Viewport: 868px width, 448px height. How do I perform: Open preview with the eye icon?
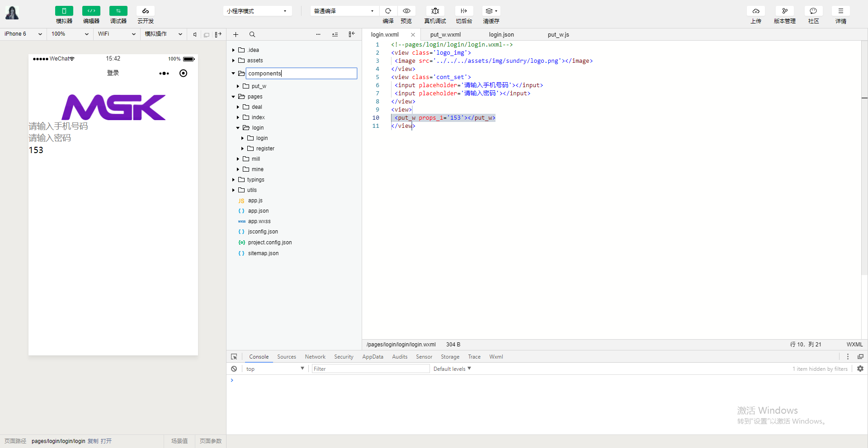click(x=406, y=11)
